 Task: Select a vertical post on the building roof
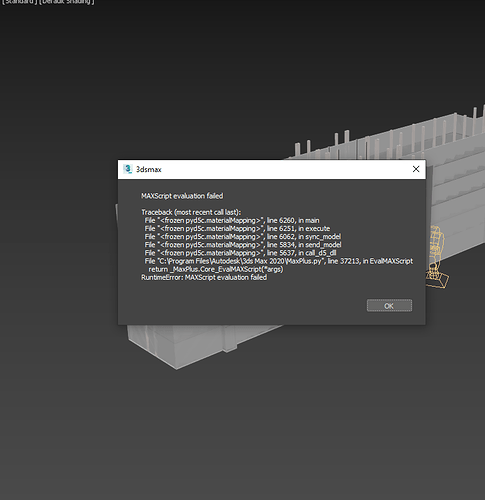pyautogui.click(x=347, y=138)
